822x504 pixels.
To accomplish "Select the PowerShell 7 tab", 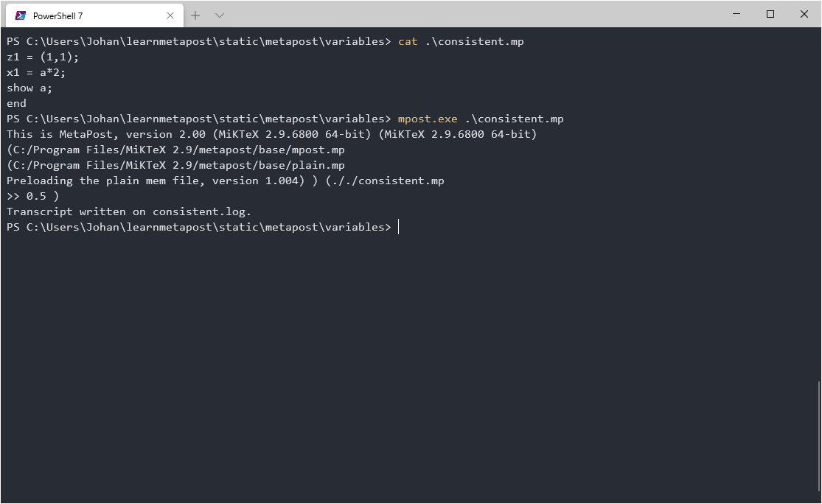I will tap(95, 15).
